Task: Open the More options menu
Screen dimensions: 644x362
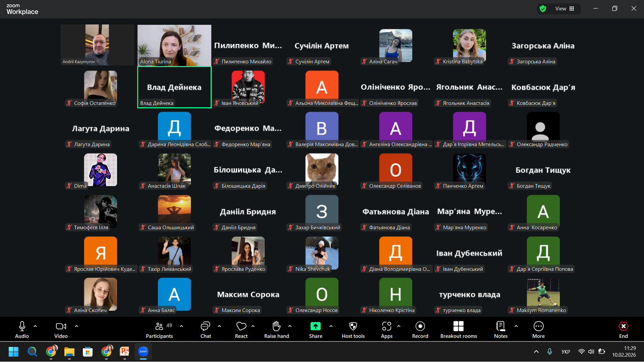Action: pos(538,326)
